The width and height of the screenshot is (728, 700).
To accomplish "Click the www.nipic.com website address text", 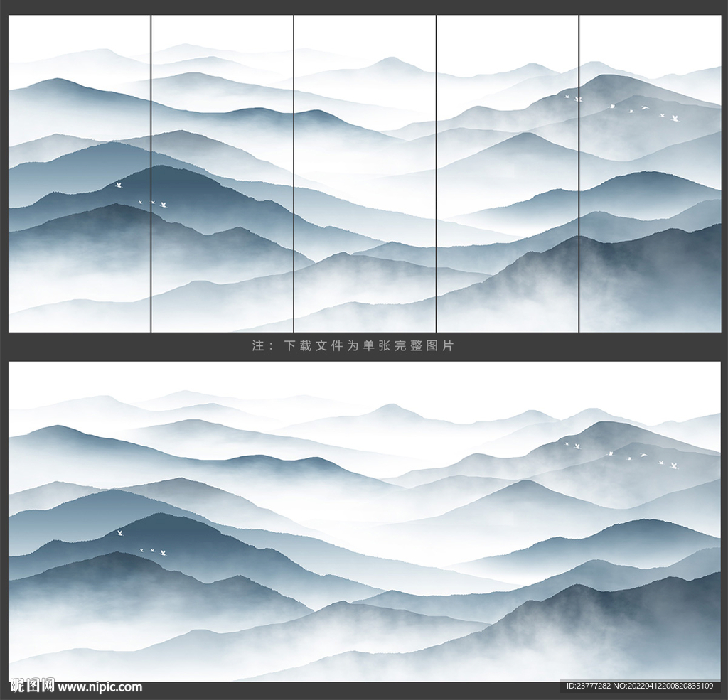I will tap(100, 686).
